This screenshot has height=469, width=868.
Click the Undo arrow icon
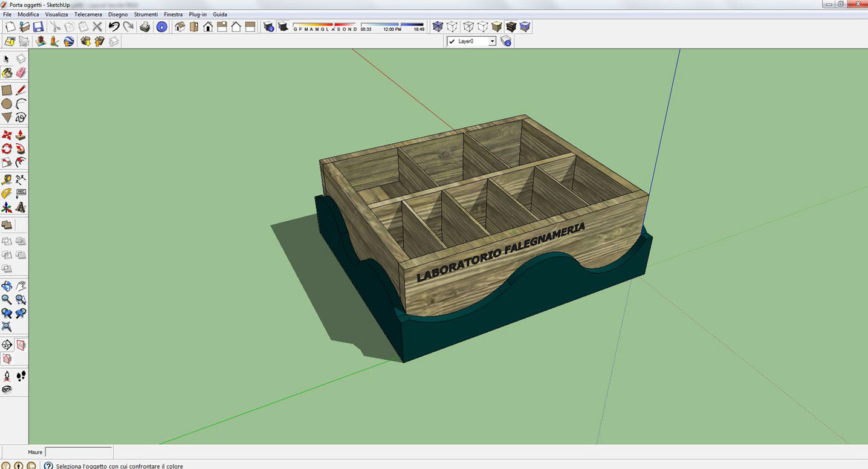(114, 27)
